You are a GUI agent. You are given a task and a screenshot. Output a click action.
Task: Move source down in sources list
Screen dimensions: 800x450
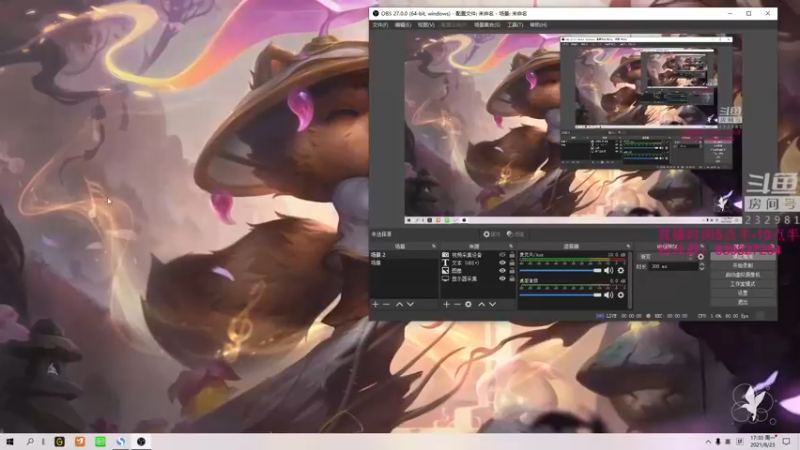pyautogui.click(x=492, y=304)
